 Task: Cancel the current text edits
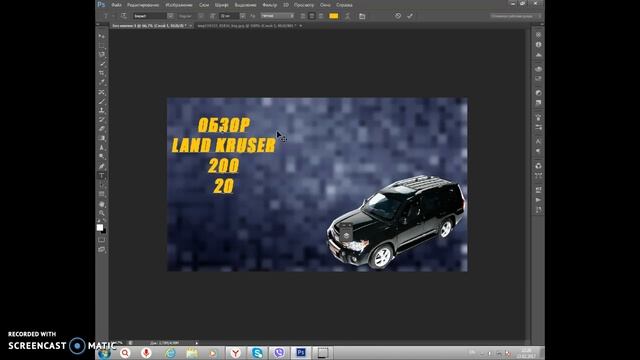pos(398,16)
